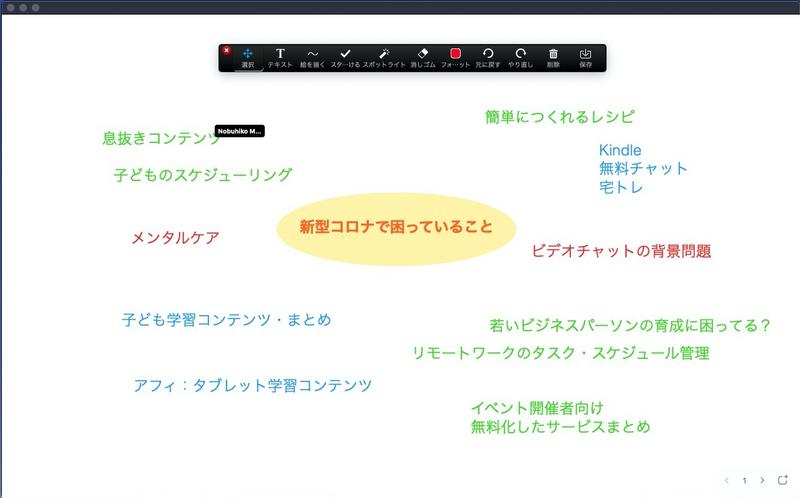Click the イベント開催者向け text

[x=537, y=408]
